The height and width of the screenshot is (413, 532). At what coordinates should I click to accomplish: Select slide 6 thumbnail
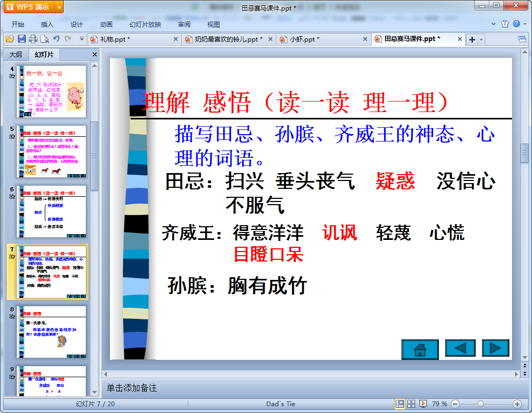tap(52, 211)
